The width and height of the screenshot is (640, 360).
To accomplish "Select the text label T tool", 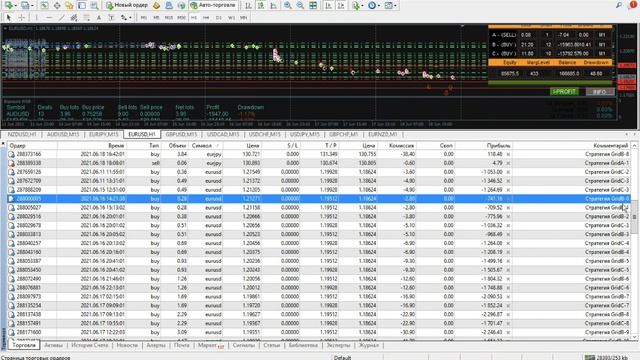I will [x=111, y=18].
